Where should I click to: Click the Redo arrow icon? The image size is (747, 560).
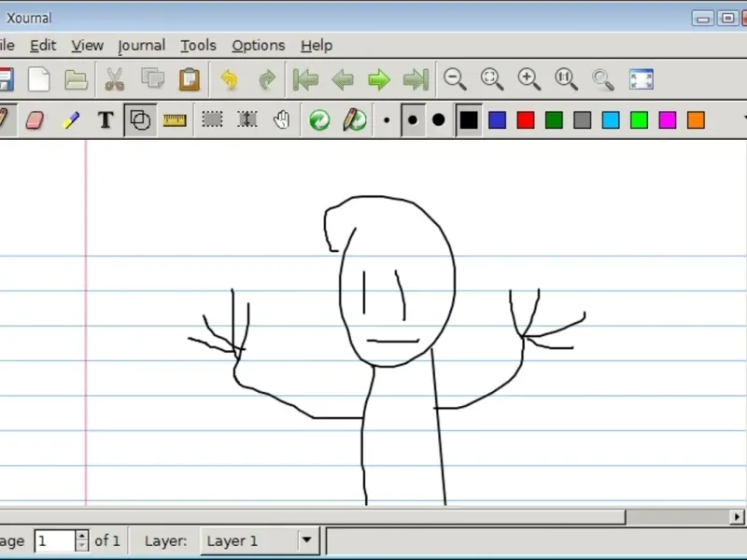click(x=267, y=79)
